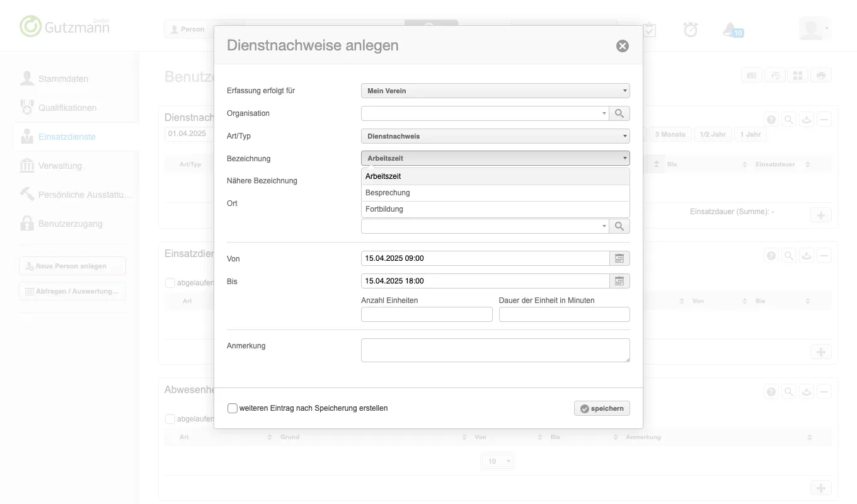Image resolution: width=857 pixels, height=504 pixels.
Task: Open help icon in Dienstnachweise panel
Action: coord(771,119)
